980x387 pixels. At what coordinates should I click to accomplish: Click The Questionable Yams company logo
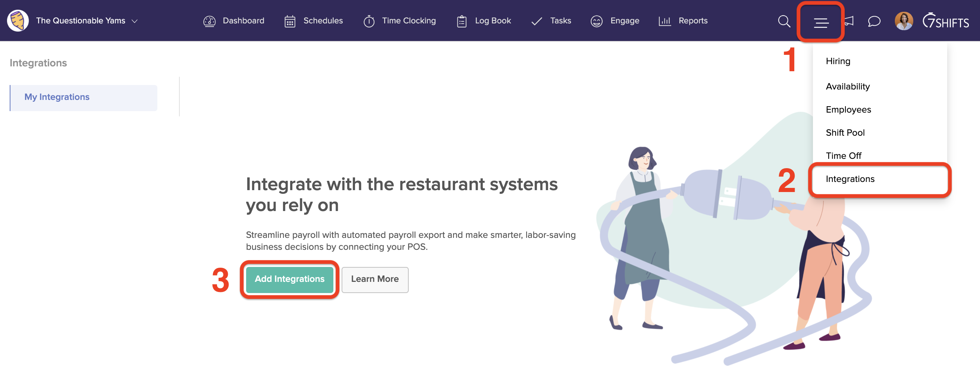coord(18,21)
